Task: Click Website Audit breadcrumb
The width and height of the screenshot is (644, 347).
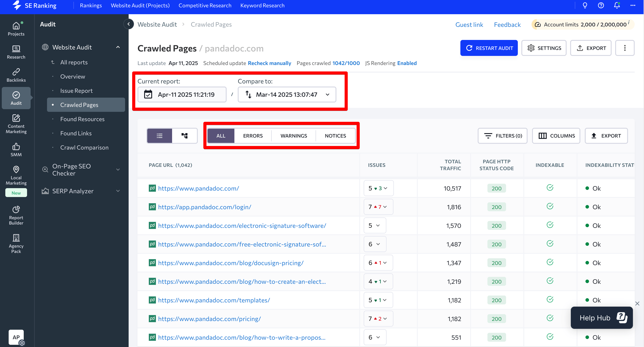Action: 157,24
